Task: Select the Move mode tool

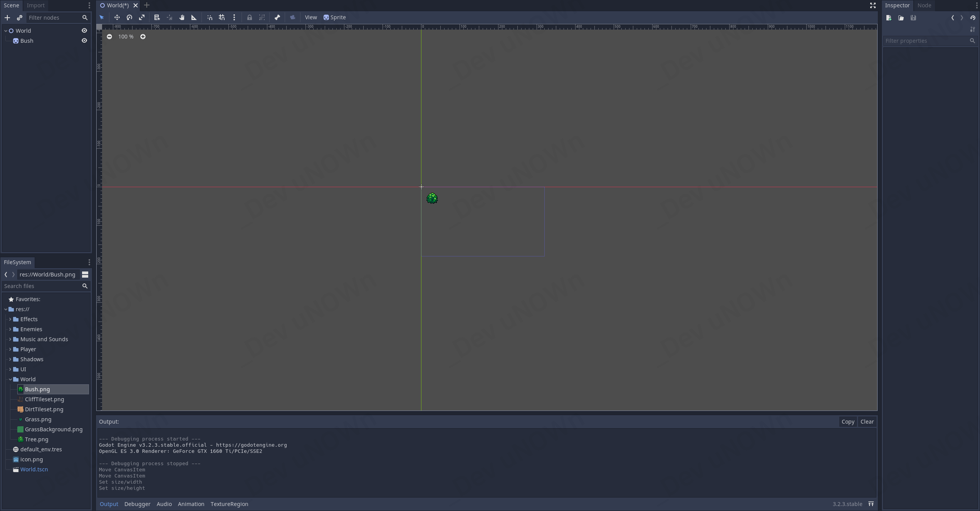Action: [x=117, y=17]
